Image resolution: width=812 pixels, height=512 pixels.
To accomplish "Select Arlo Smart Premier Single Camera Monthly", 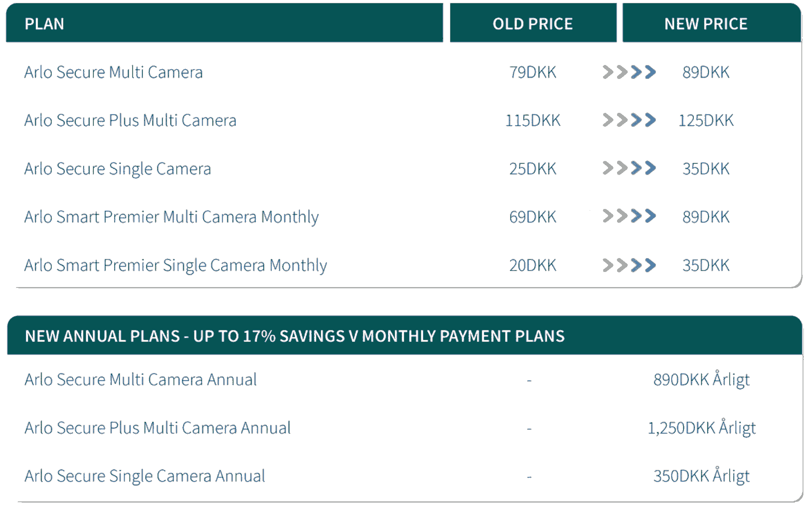I will pyautogui.click(x=175, y=265).
